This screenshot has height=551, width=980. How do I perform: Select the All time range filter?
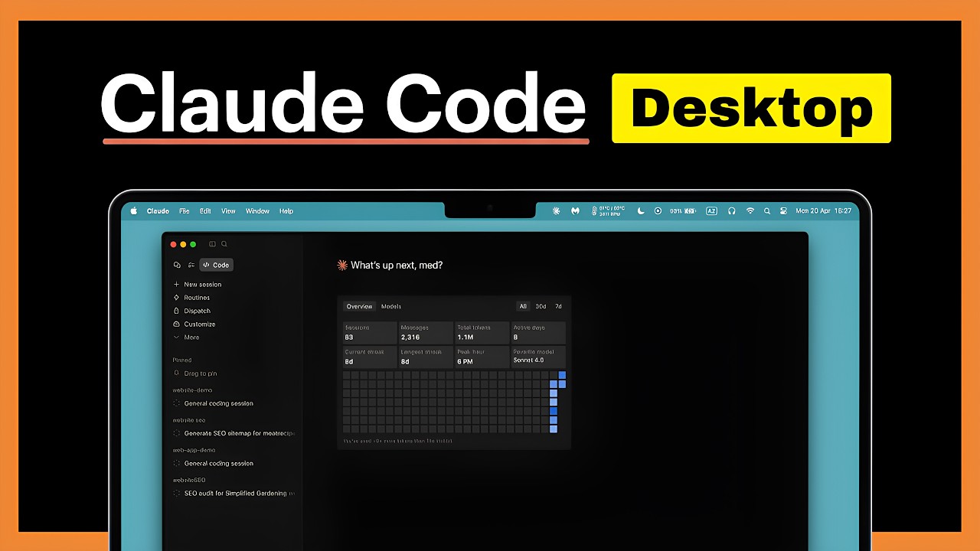pos(524,306)
